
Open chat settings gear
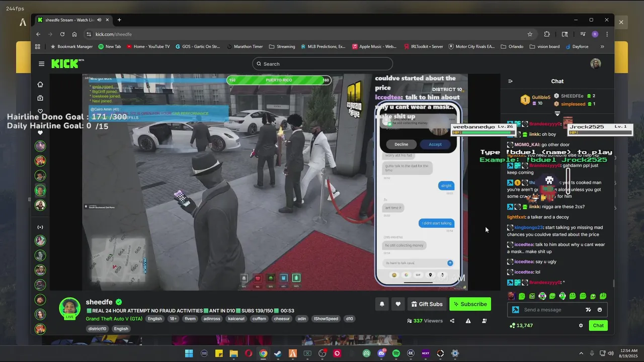(x=581, y=326)
